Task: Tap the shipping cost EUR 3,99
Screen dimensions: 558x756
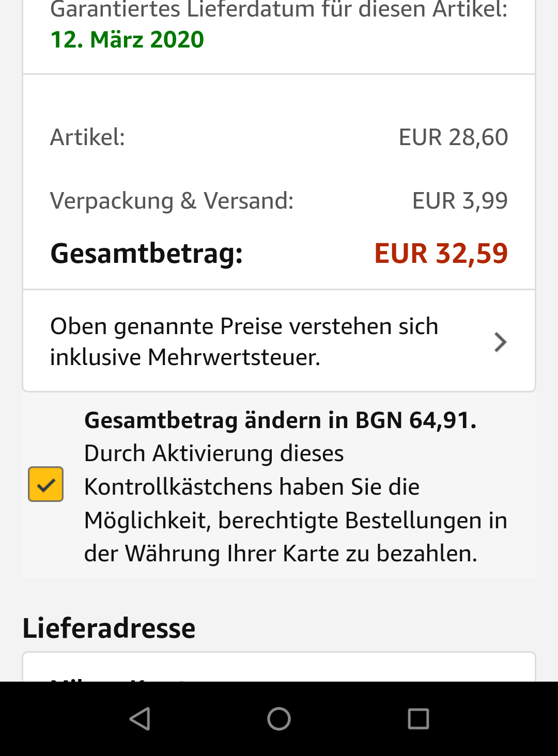Action: (460, 201)
